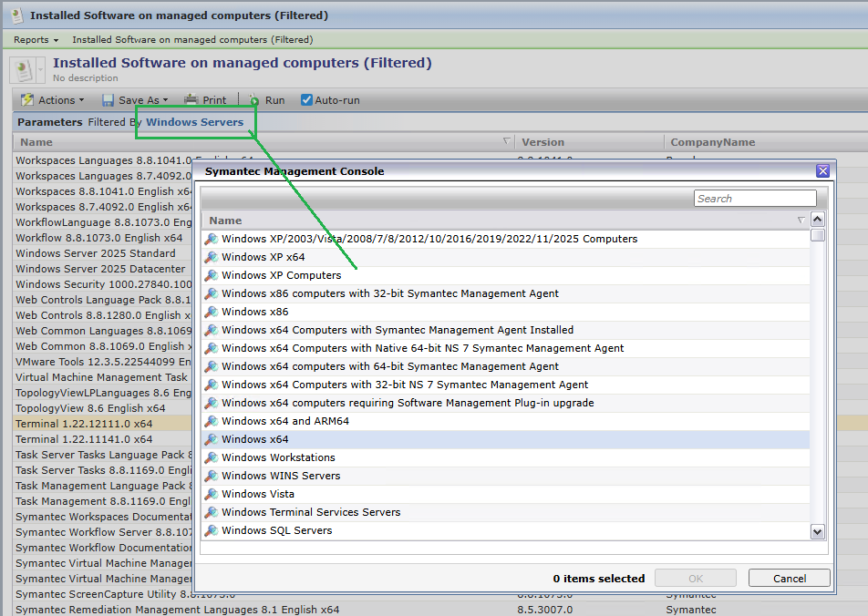This screenshot has height=616, width=868.
Task: Click icon of Windows WINS Servers row
Action: (x=211, y=476)
